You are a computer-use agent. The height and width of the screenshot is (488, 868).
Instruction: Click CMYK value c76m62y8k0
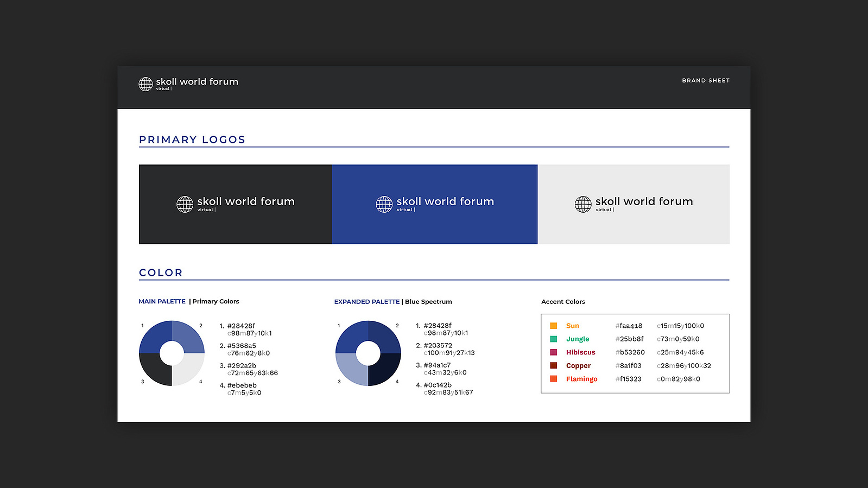(x=249, y=353)
